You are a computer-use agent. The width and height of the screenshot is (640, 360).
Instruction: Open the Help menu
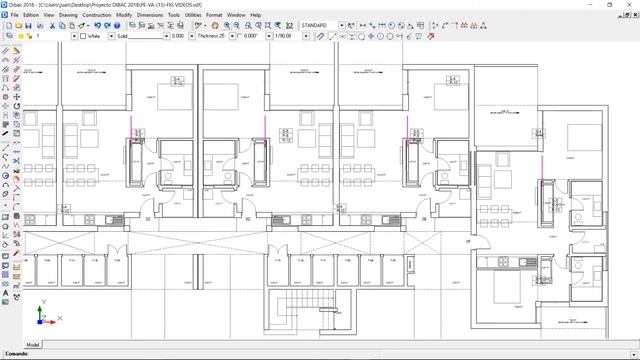coord(256,15)
